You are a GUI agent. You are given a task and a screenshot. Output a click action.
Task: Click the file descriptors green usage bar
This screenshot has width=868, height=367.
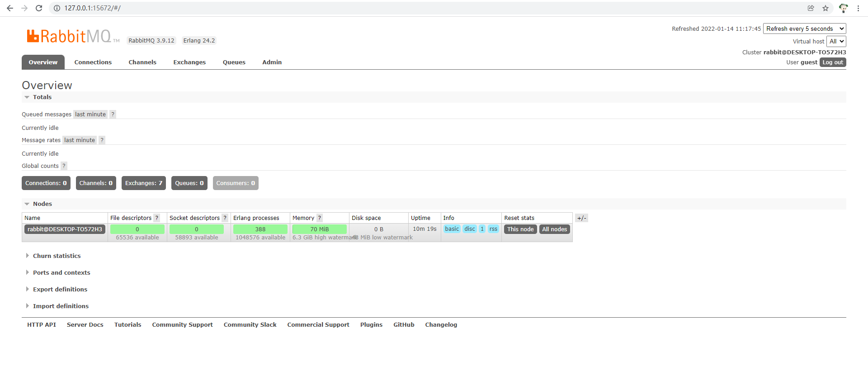(137, 229)
